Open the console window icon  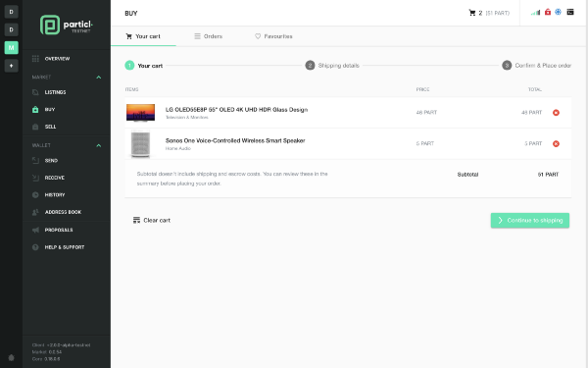point(570,12)
